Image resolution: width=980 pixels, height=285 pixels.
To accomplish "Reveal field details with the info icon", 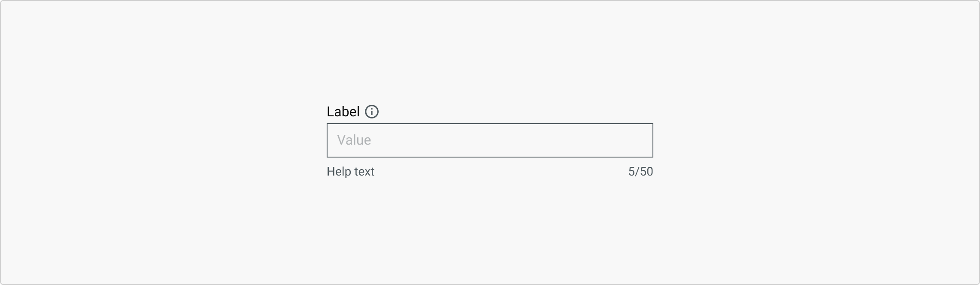I will pos(372,112).
